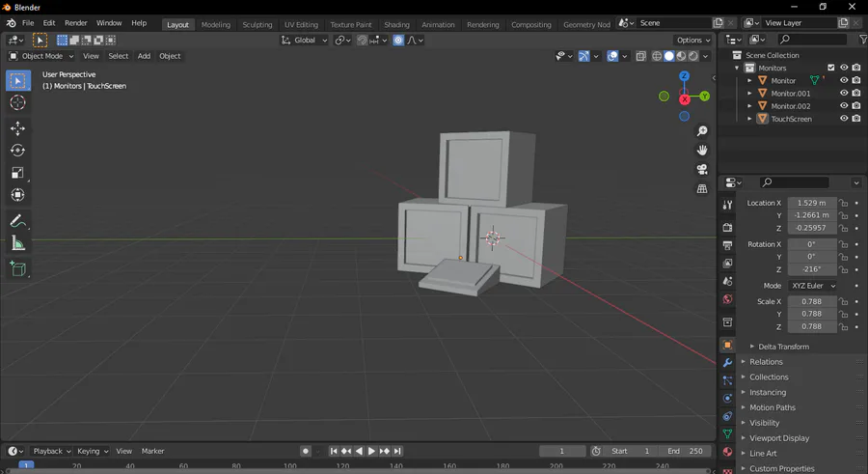Screen dimensions: 868x474
Task: Hide Monitor.002 with eye icon
Action: [x=844, y=106]
